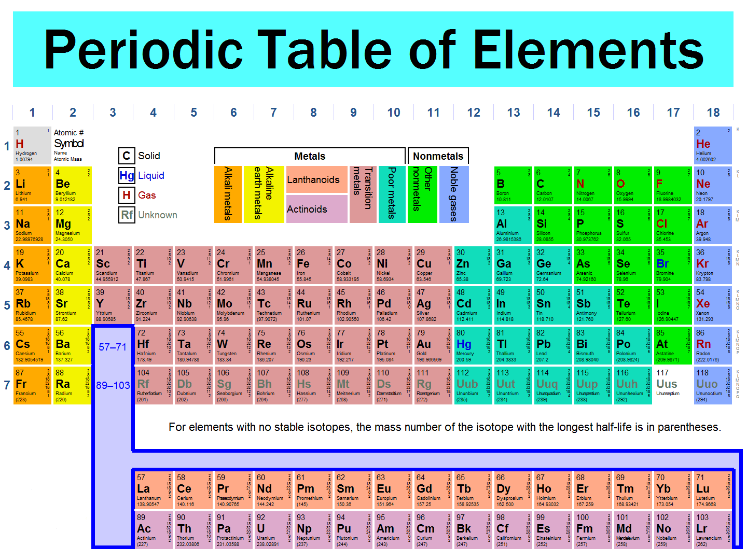Click the Hydrogen (H) element cell
Image resolution: width=747 pixels, height=560 pixels.
[32, 145]
